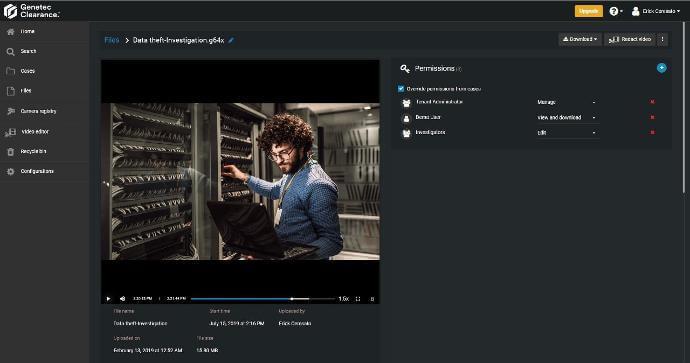Mute the video volume icon
The height and width of the screenshot is (363, 690).
[123, 299]
